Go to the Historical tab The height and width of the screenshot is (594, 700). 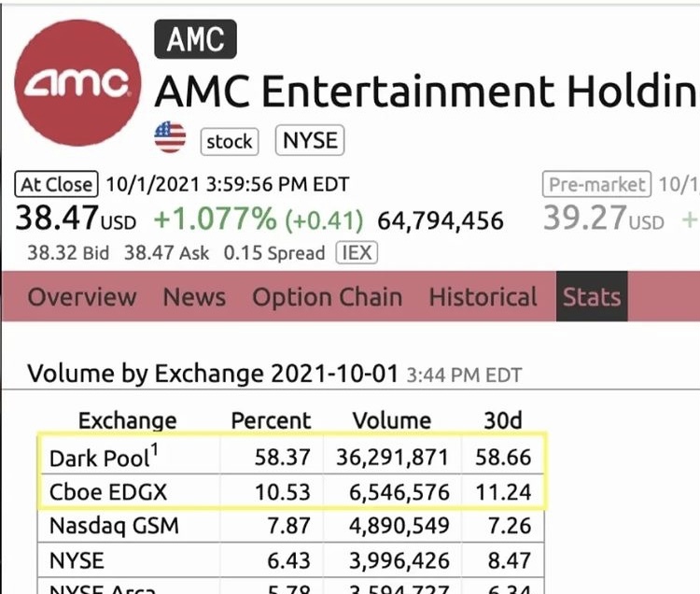[483, 297]
